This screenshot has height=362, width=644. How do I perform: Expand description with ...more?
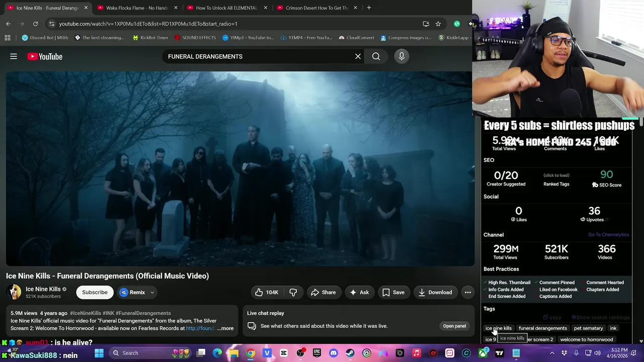tap(225, 328)
